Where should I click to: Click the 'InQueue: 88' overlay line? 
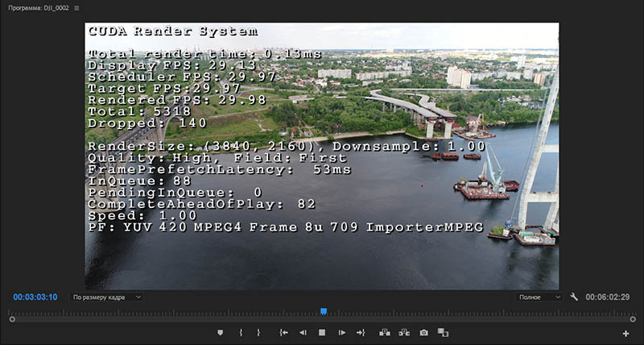click(139, 181)
